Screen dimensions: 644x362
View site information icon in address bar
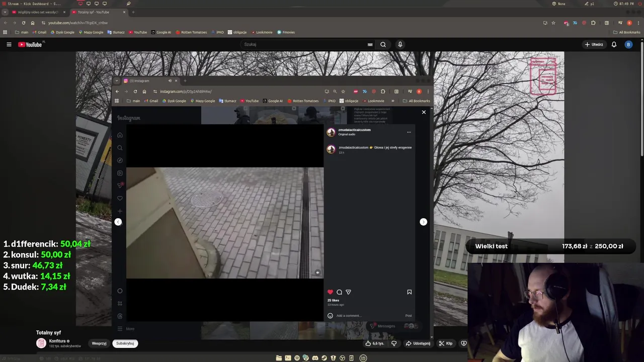point(43,23)
